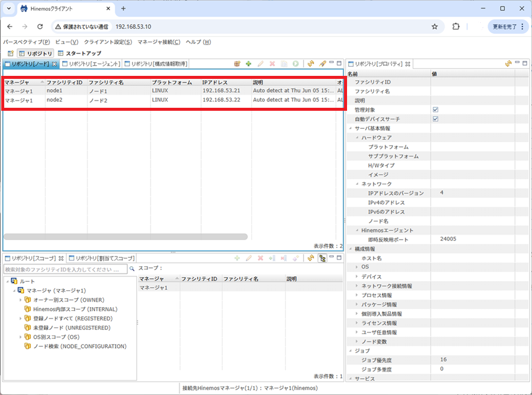Collapse the Hinemosエージェント property group
The height and width of the screenshot is (395, 532).
point(357,230)
